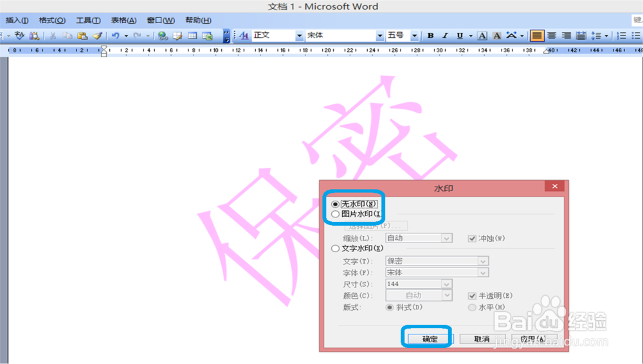Choose the 水平 layout radio button

(x=472, y=307)
